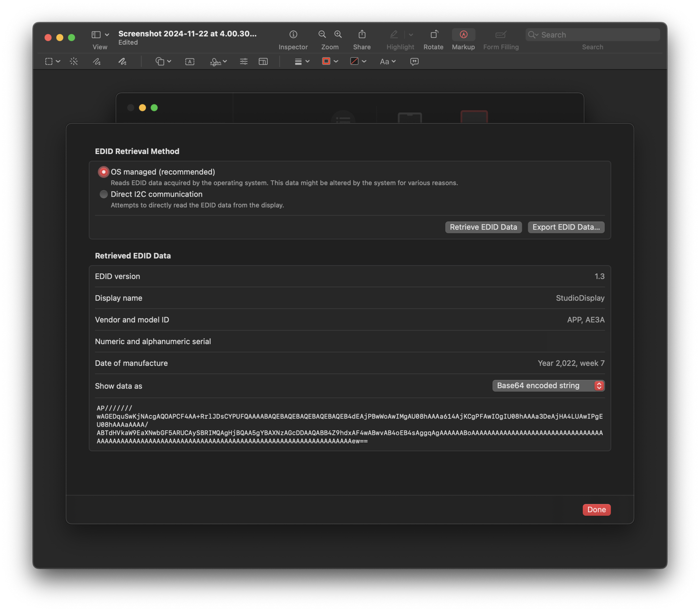This screenshot has height=612, width=700.
Task: Open the text style Aa menu
Action: [x=387, y=62]
